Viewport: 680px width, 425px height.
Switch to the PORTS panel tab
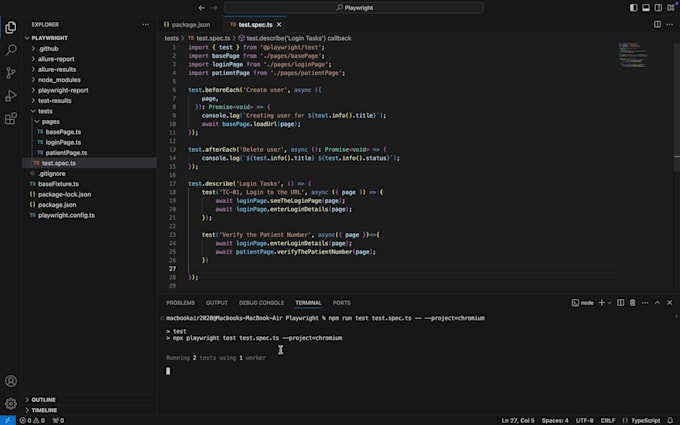pyautogui.click(x=342, y=303)
